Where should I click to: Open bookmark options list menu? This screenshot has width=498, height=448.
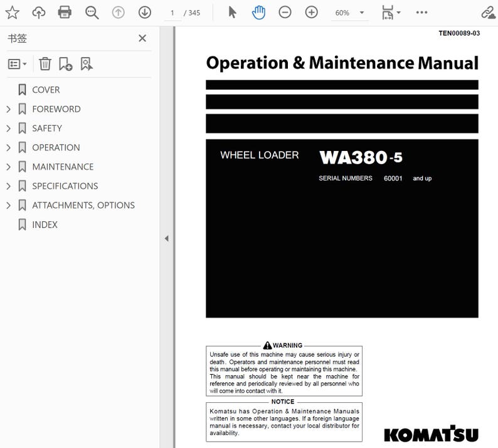click(x=17, y=64)
